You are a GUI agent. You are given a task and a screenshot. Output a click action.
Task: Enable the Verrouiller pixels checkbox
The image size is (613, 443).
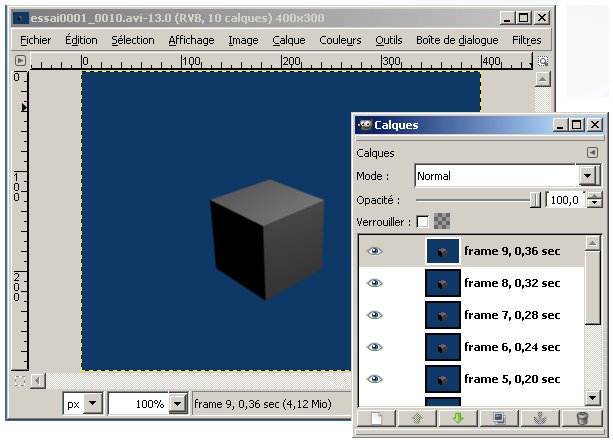click(x=422, y=222)
